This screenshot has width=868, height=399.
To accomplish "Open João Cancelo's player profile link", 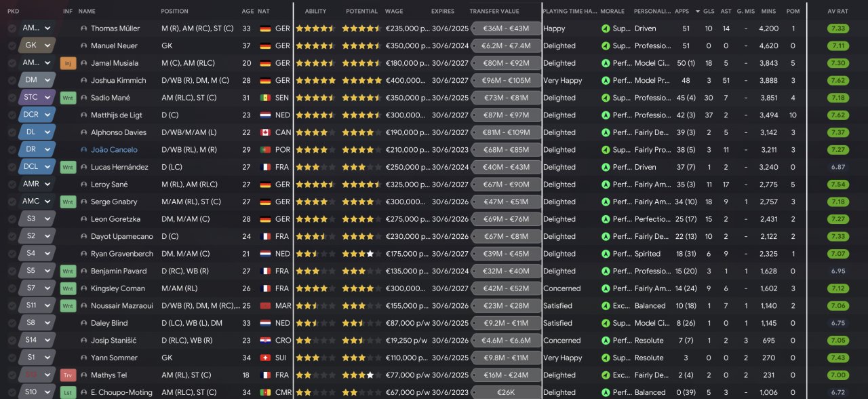I will coord(114,150).
